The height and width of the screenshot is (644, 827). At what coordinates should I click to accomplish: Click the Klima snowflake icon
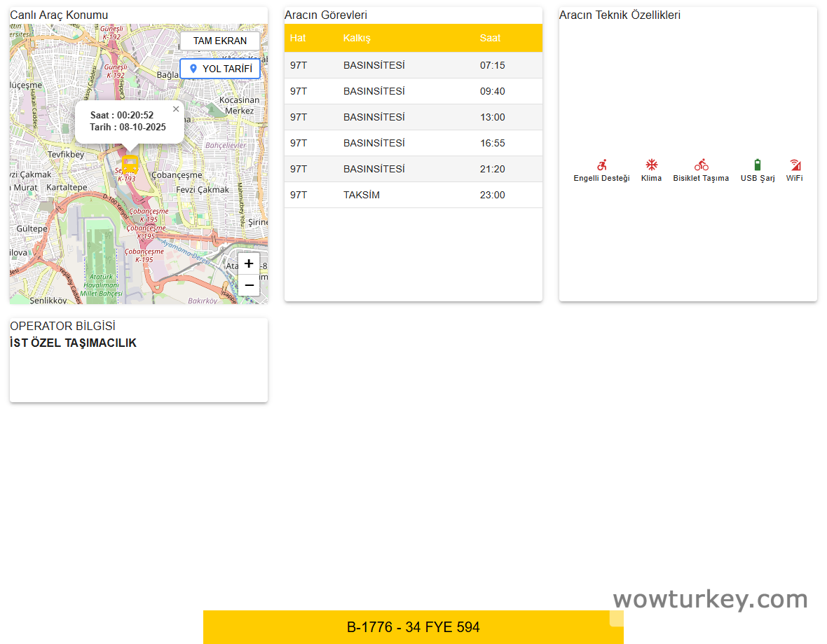[x=651, y=165]
